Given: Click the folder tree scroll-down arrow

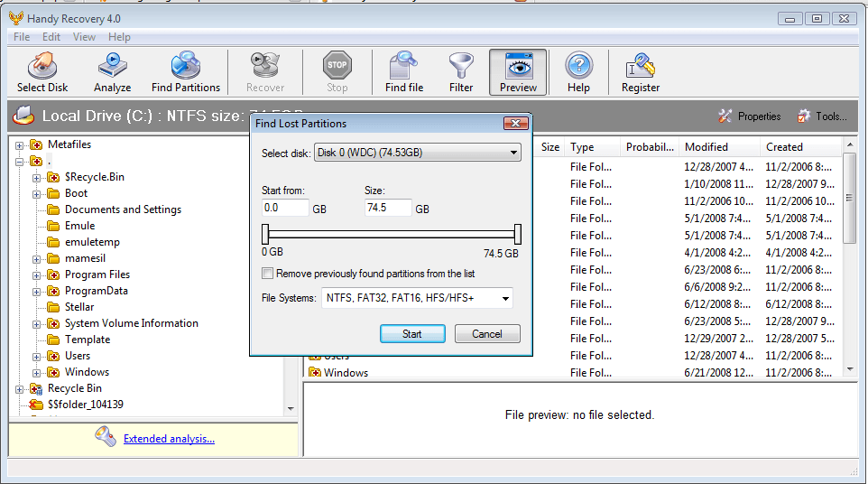Looking at the screenshot, I should pos(291,409).
